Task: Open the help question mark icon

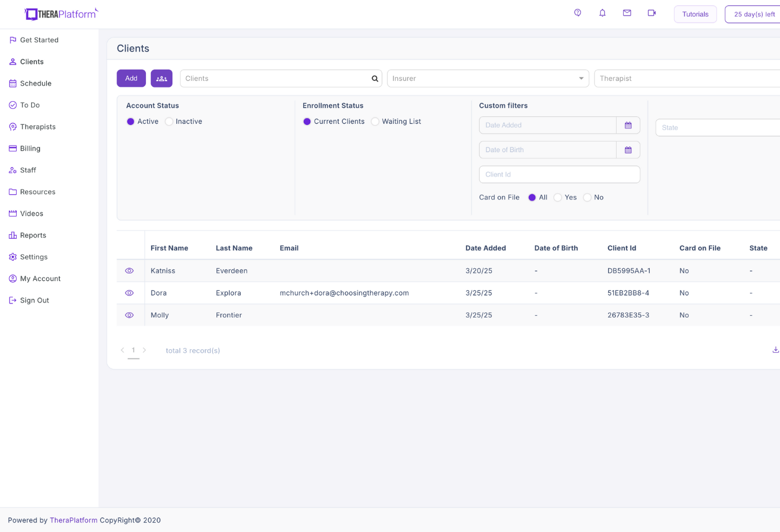Action: [577, 13]
